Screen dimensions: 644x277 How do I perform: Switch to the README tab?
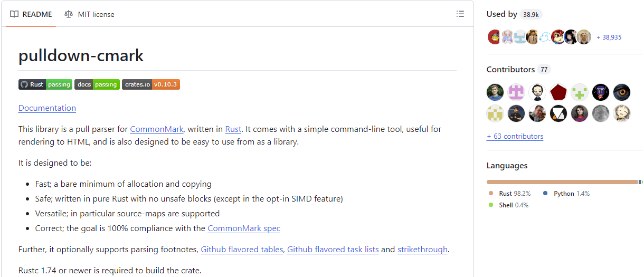pos(31,14)
